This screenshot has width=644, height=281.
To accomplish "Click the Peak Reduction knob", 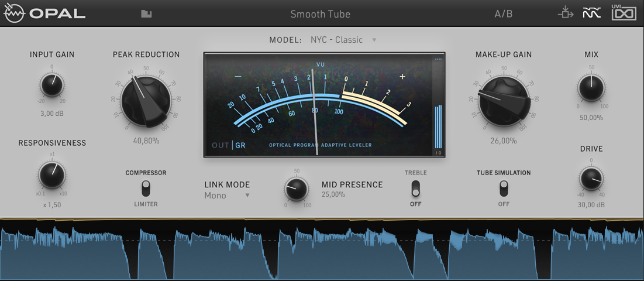I will click(x=146, y=101).
